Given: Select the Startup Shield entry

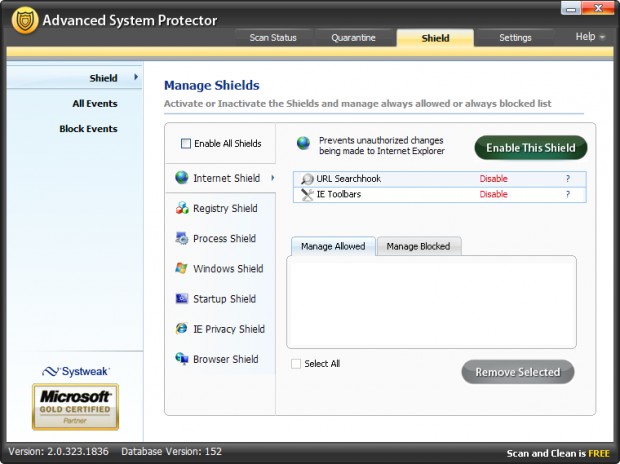Looking at the screenshot, I should (x=221, y=298).
